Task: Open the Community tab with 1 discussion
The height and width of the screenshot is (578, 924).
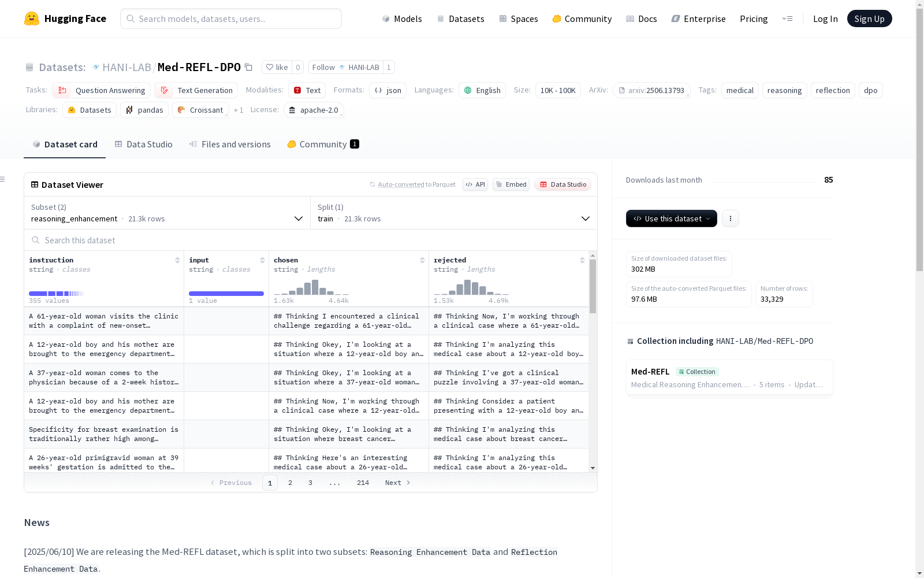Action: coord(323,144)
